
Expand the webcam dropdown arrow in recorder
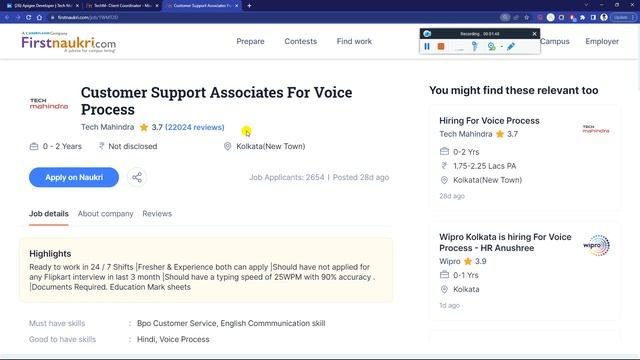tap(502, 47)
